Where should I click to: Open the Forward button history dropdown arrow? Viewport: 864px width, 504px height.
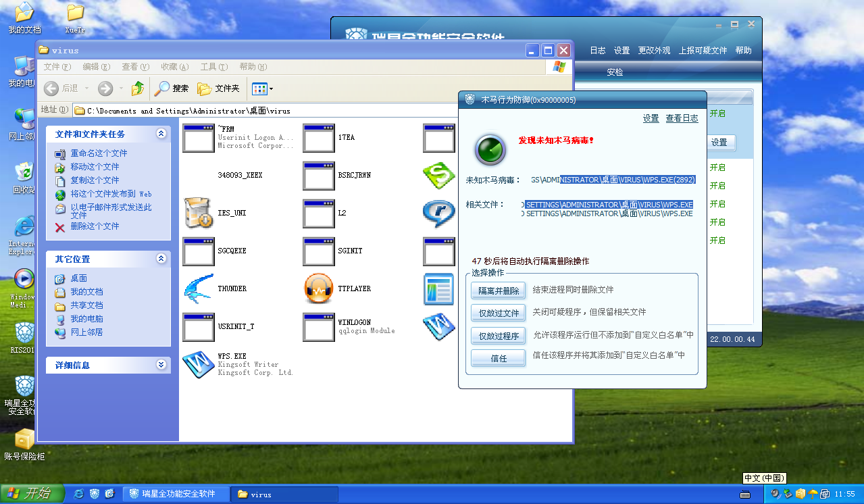122,89
